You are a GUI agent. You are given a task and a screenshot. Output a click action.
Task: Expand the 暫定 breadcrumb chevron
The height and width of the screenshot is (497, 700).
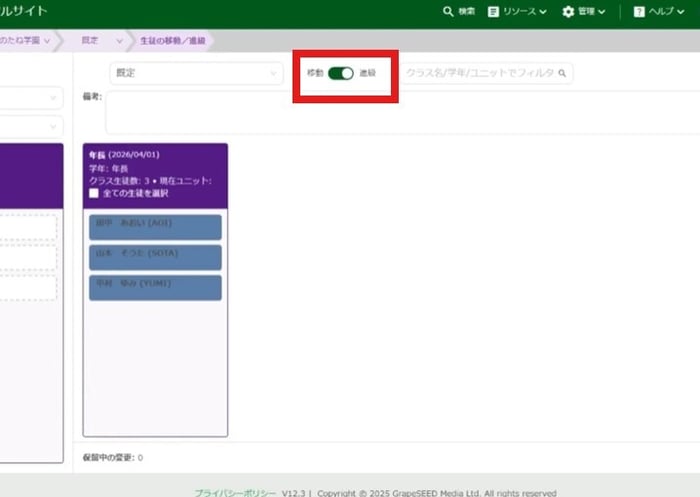pyautogui.click(x=119, y=41)
